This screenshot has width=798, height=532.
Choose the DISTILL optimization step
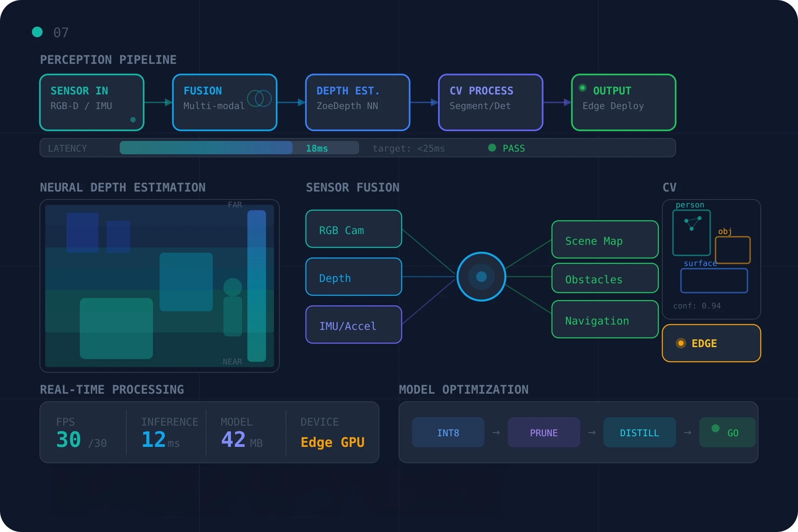639,432
